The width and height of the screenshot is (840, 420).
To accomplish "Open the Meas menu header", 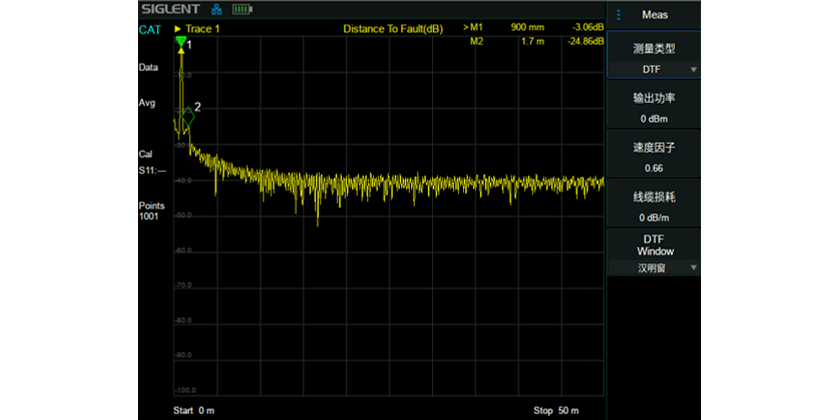I will (655, 15).
